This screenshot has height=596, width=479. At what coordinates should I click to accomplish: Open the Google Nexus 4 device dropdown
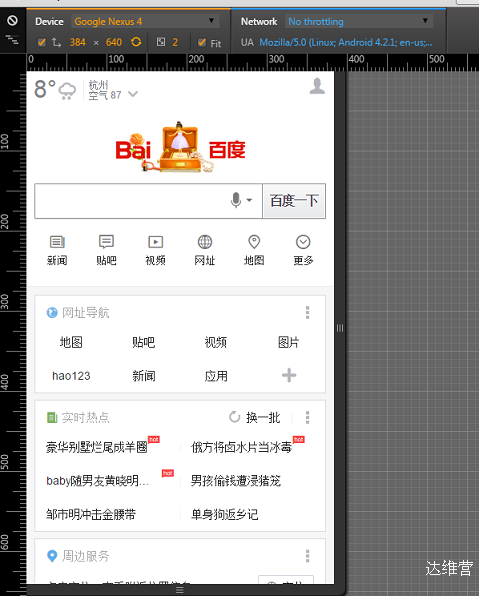click(145, 21)
